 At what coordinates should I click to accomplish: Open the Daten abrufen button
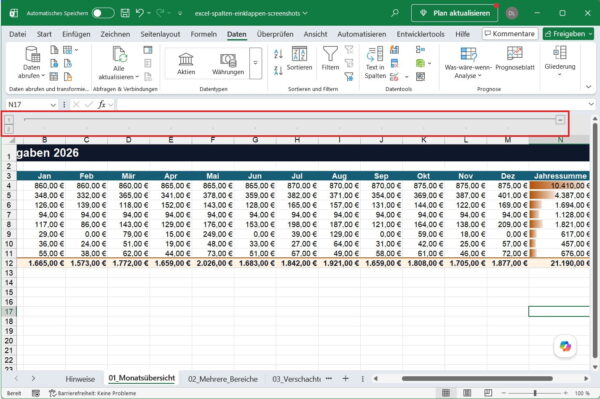[x=32, y=62]
